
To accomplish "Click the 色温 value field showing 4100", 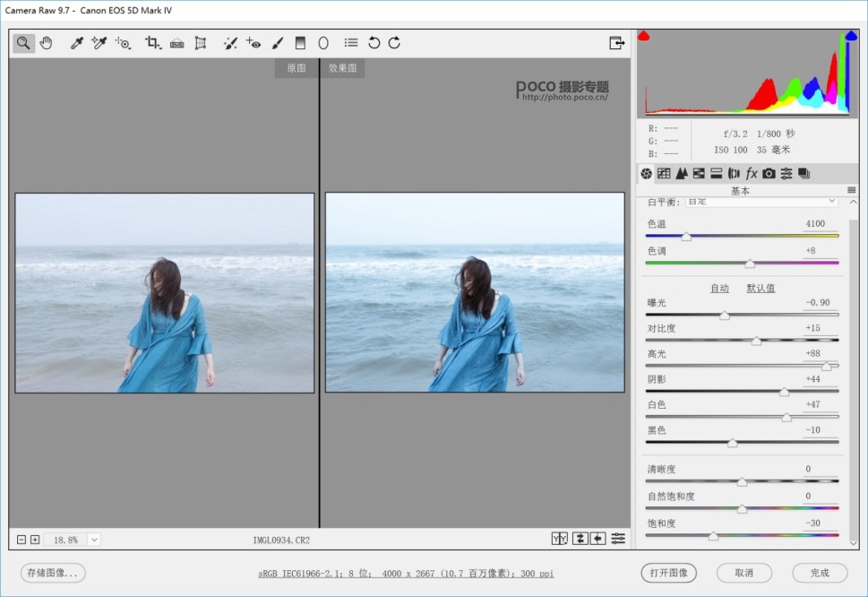I will (814, 224).
